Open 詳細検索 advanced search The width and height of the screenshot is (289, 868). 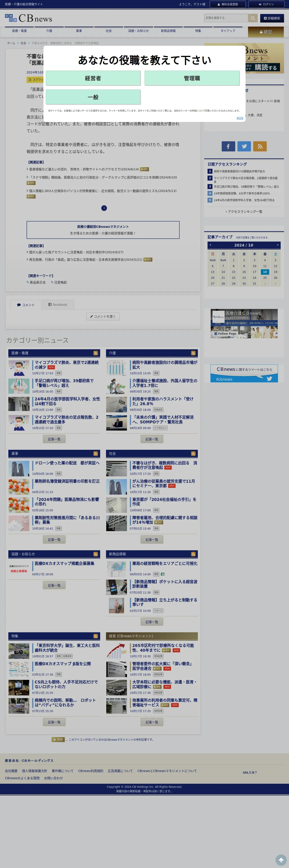tap(272, 18)
